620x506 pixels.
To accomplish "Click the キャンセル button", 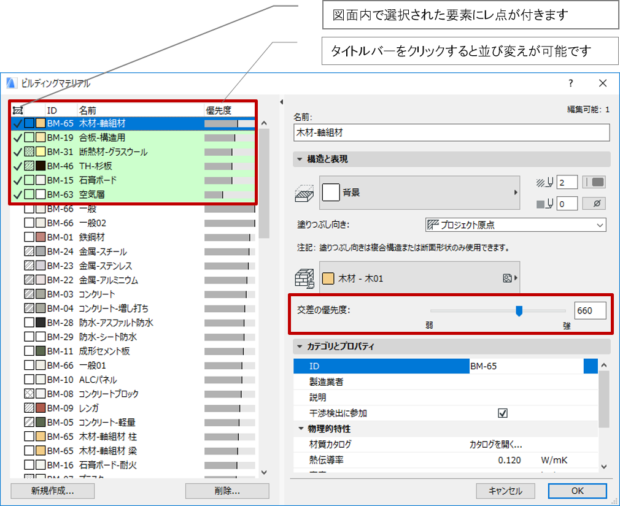I will pos(505,491).
